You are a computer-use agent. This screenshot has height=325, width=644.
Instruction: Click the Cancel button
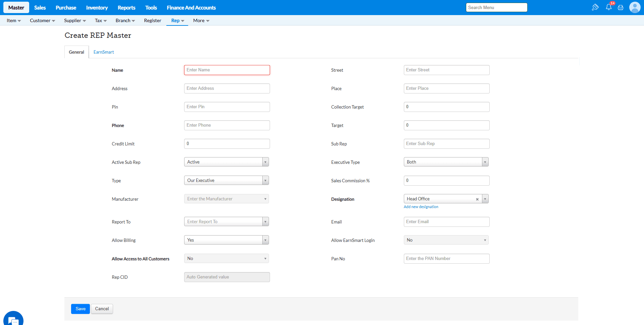[102, 309]
